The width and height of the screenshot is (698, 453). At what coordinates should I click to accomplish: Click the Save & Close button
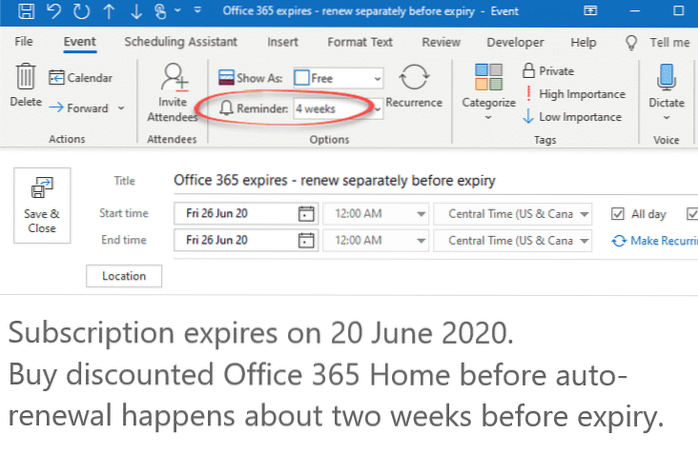[42, 207]
